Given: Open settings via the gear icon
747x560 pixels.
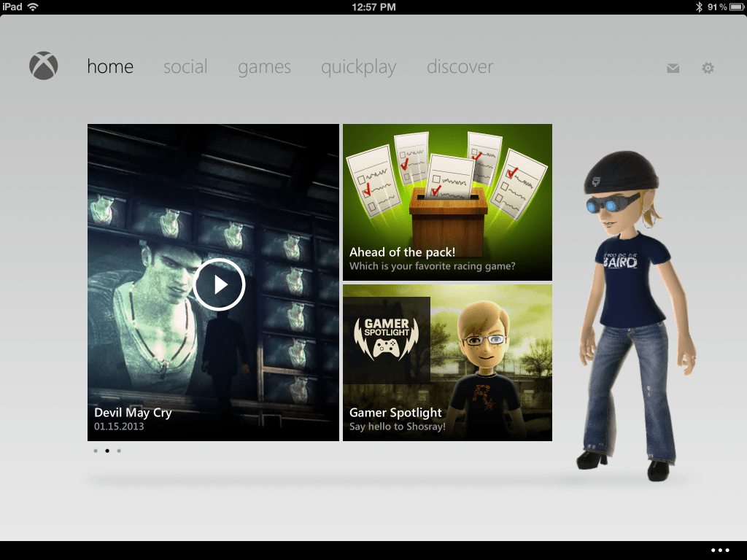Looking at the screenshot, I should 708,68.
